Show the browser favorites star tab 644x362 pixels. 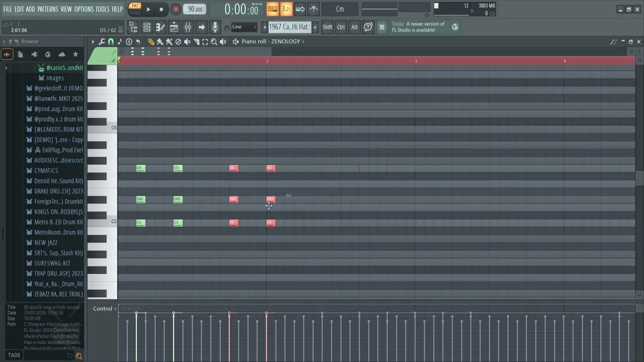[75, 54]
